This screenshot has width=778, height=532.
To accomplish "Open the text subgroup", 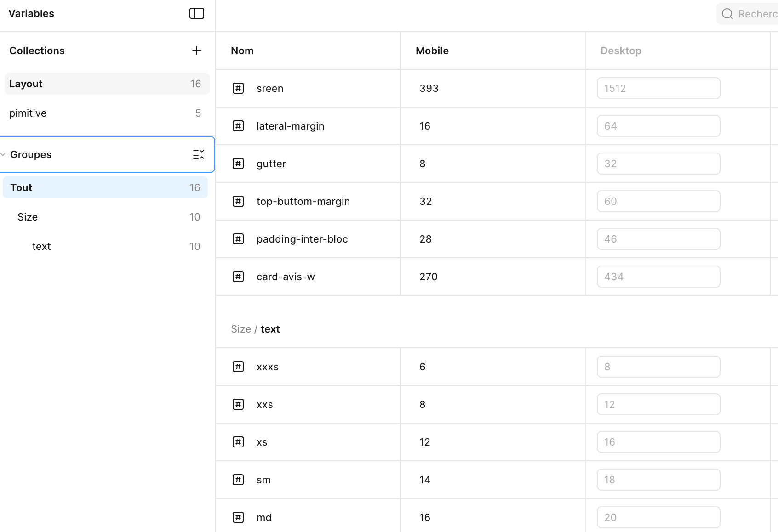I will (x=41, y=246).
